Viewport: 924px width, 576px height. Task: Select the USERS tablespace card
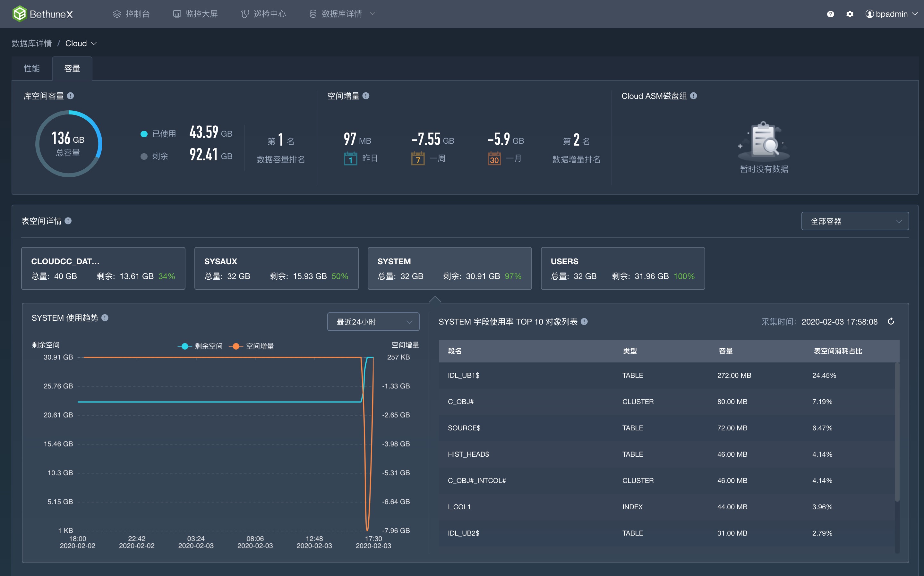[x=623, y=268]
